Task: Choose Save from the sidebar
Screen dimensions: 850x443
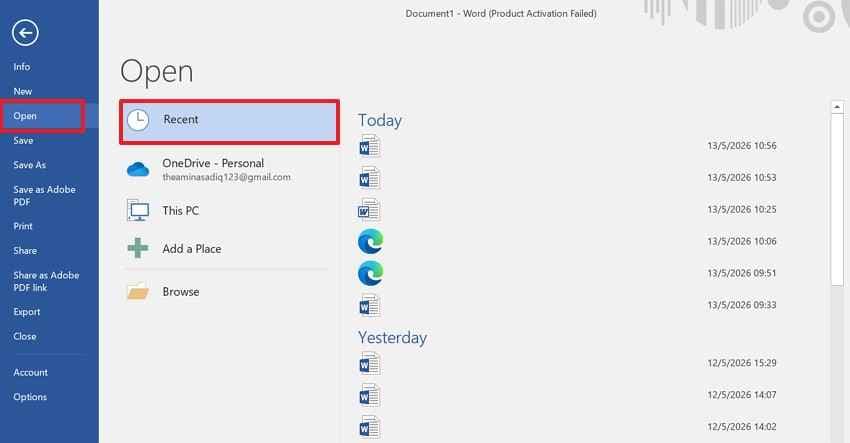Action: [x=23, y=140]
